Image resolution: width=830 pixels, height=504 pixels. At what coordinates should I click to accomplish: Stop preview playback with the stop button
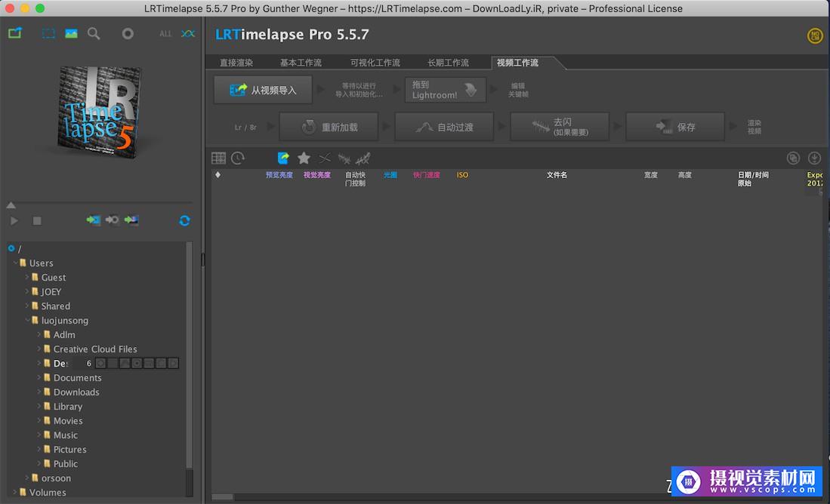pyautogui.click(x=37, y=220)
